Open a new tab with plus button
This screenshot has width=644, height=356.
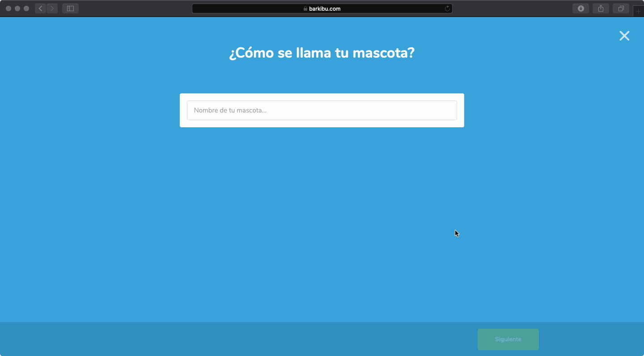click(x=638, y=11)
